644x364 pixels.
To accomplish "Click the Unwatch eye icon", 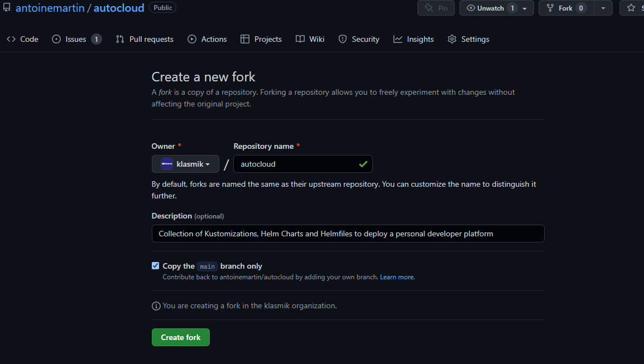I will [x=470, y=8].
